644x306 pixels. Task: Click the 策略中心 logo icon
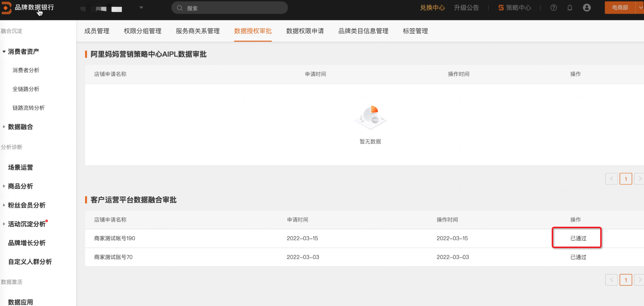(x=501, y=8)
